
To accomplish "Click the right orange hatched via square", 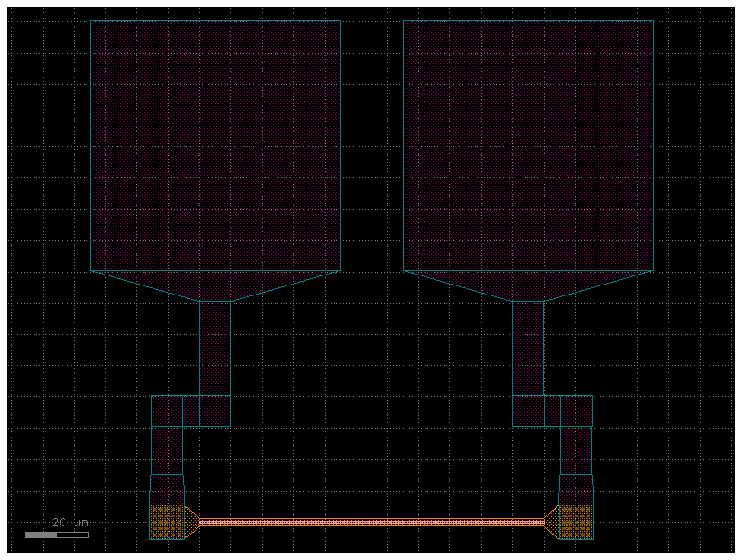I will [575, 522].
